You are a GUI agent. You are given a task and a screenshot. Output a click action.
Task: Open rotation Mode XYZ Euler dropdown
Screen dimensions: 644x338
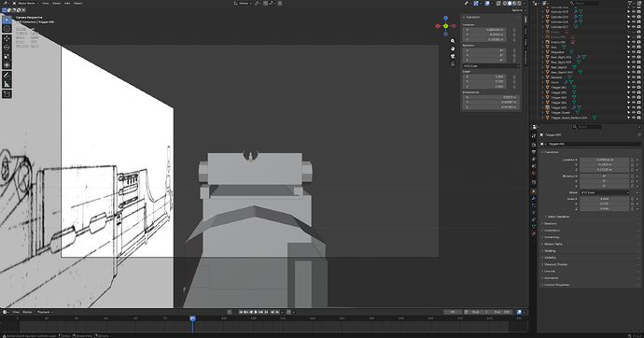click(x=604, y=192)
